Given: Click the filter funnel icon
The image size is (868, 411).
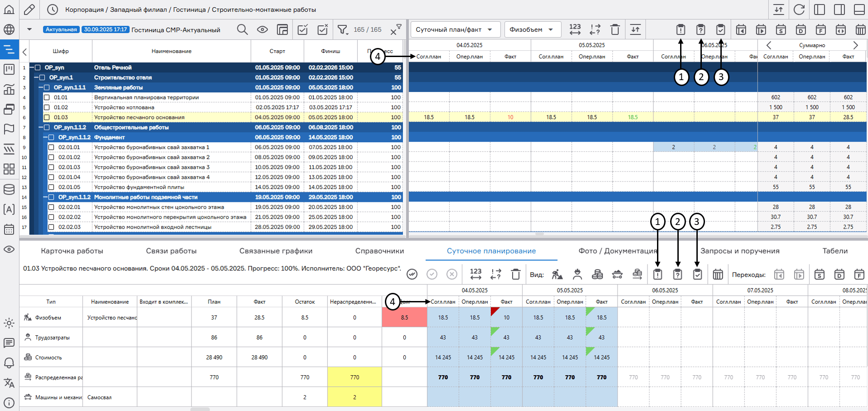Looking at the screenshot, I should click(x=342, y=30).
